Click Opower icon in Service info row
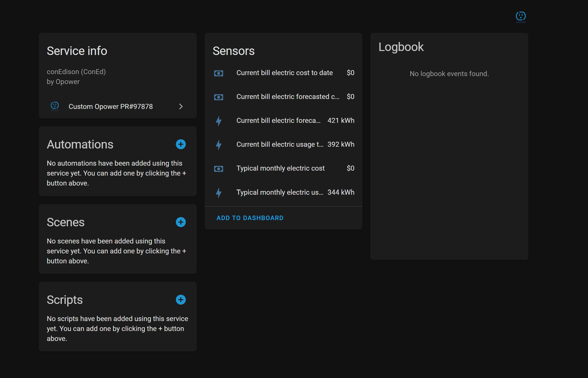 pos(55,106)
